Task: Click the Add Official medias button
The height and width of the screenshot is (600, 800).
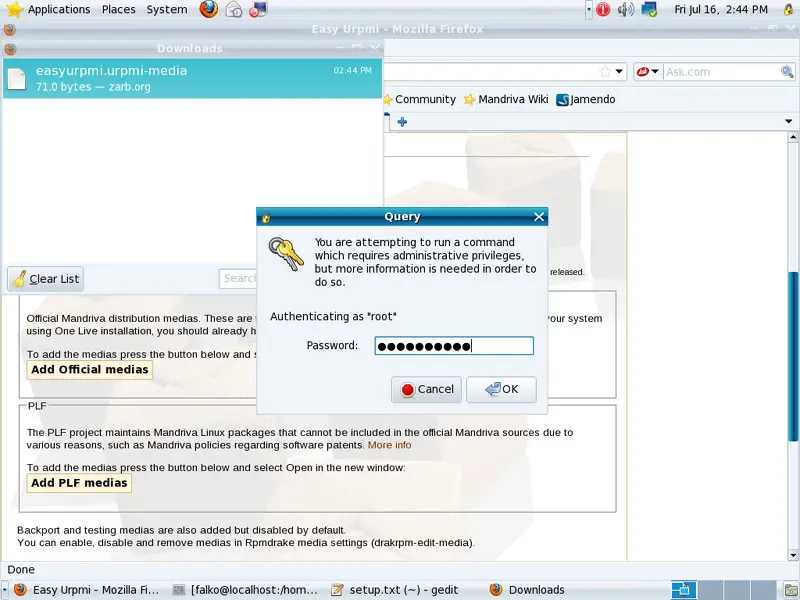Action: click(x=89, y=369)
